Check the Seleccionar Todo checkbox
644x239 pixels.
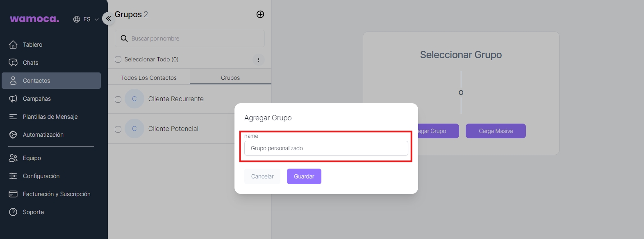tap(118, 59)
